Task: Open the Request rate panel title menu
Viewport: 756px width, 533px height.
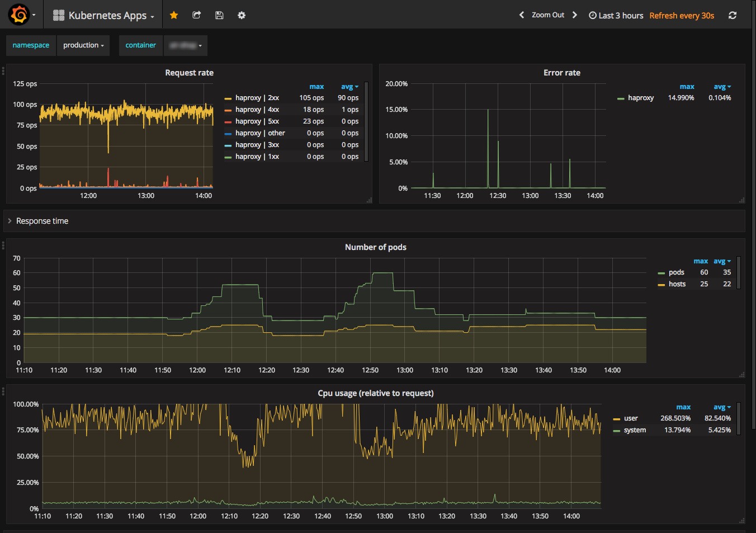Action: (189, 73)
